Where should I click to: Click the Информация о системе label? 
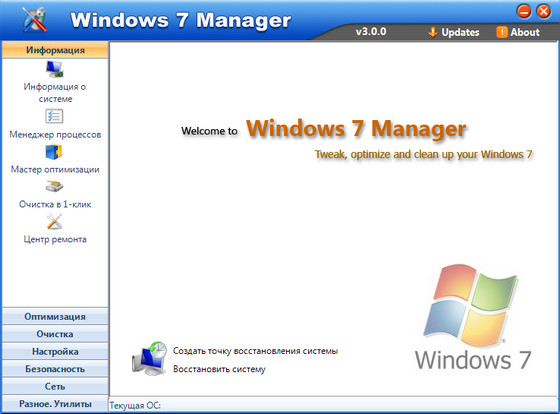click(x=55, y=93)
